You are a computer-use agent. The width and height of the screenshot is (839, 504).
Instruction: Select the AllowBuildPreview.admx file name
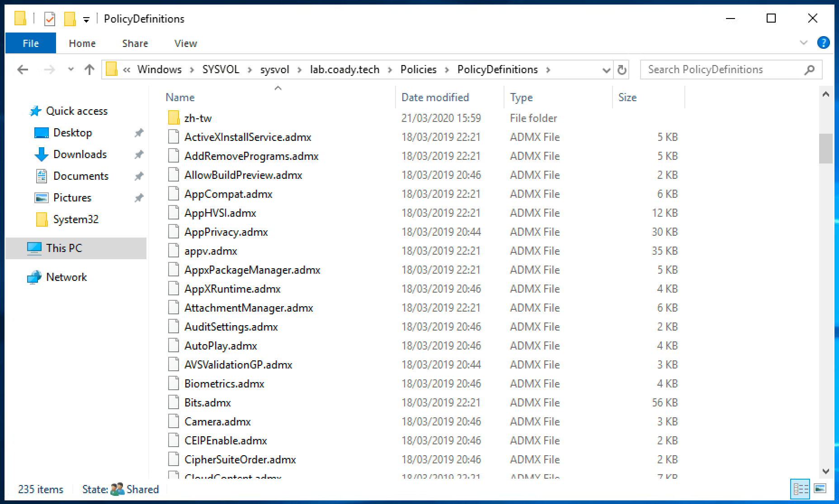click(243, 175)
